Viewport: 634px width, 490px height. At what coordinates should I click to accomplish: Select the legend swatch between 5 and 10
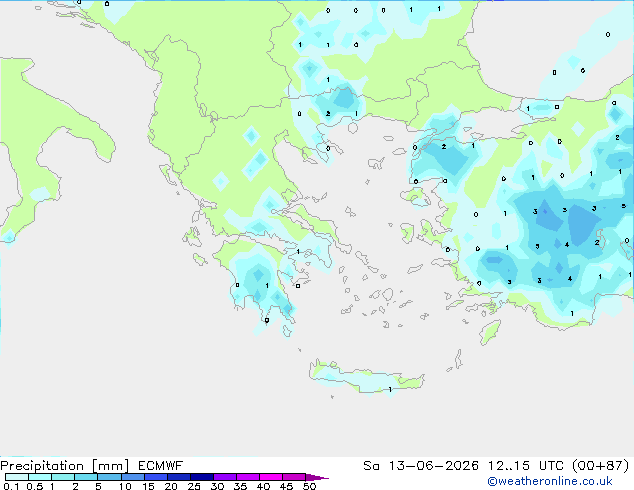click(109, 477)
